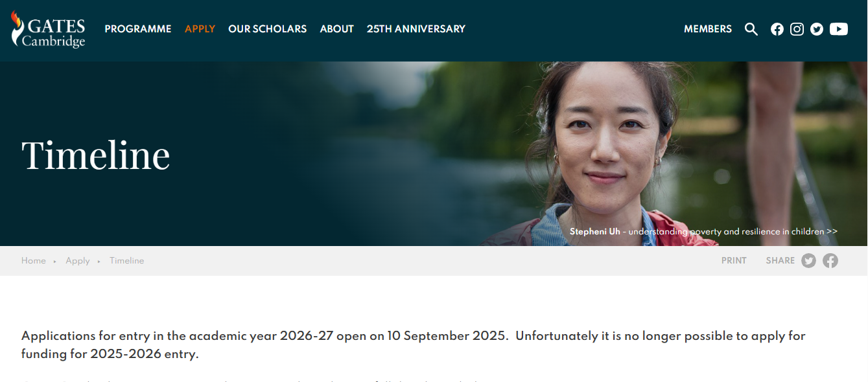Viewport: 868px width, 382px height.
Task: Go to the About menu
Action: [x=336, y=29]
